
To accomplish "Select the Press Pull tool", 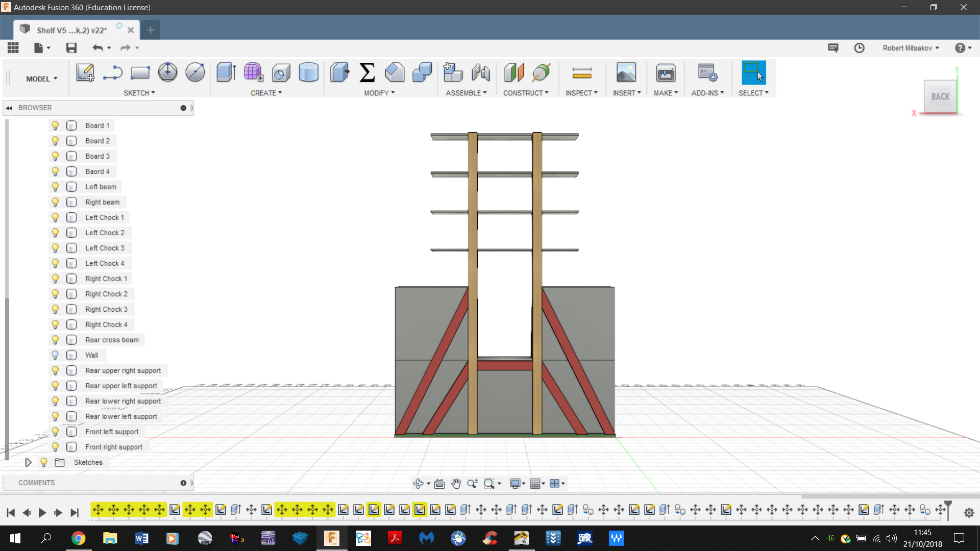I will [339, 72].
